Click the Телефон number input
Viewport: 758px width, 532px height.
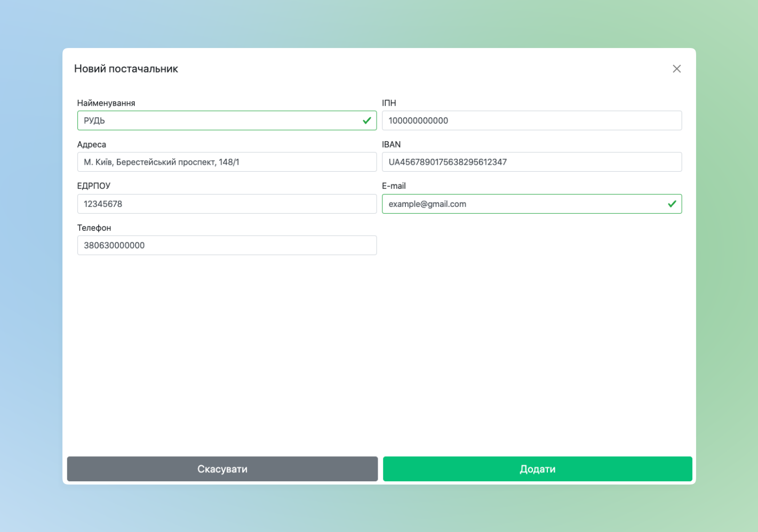(x=227, y=245)
